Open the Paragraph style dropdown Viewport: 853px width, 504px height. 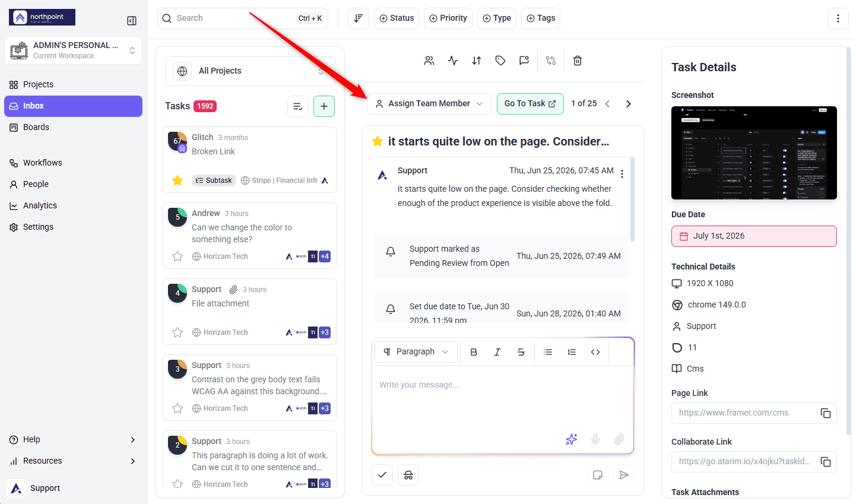pyautogui.click(x=416, y=352)
